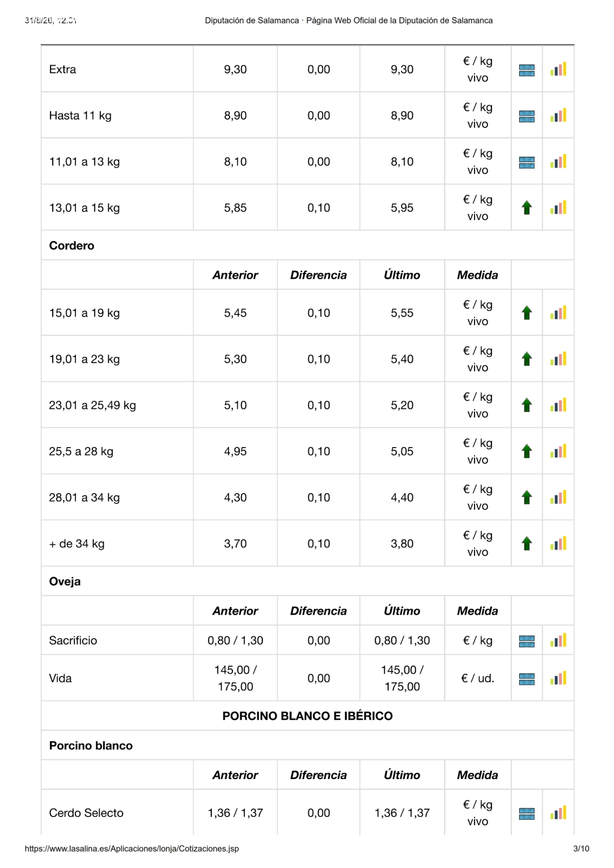614x868 pixels.
Task: Click the equal icon in Sacrificio row
Action: (x=527, y=641)
